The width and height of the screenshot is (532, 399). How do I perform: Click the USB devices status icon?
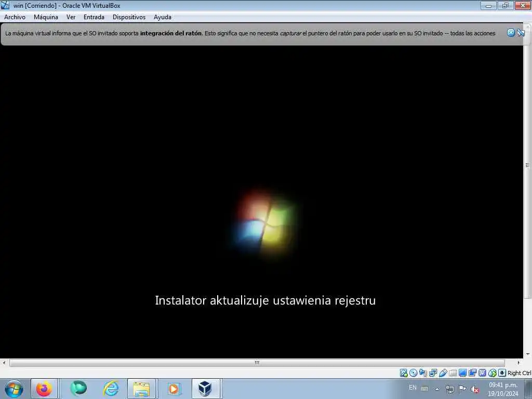tap(443, 373)
